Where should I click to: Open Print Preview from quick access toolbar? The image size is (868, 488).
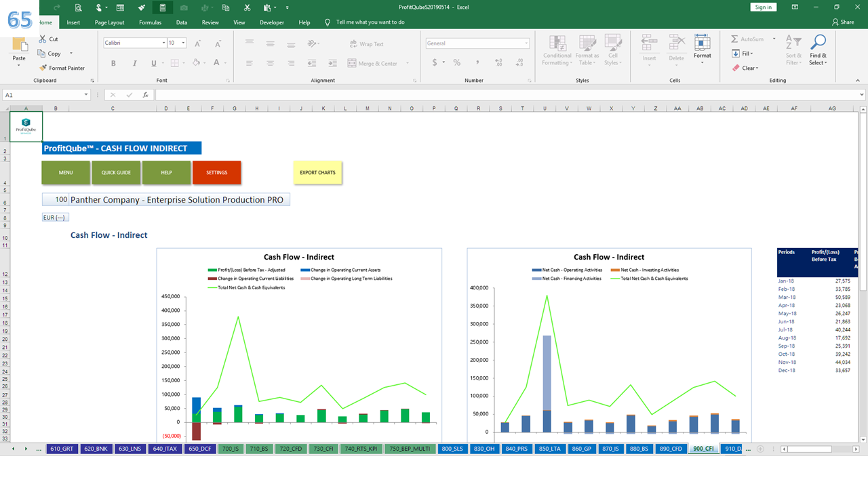(x=78, y=7)
